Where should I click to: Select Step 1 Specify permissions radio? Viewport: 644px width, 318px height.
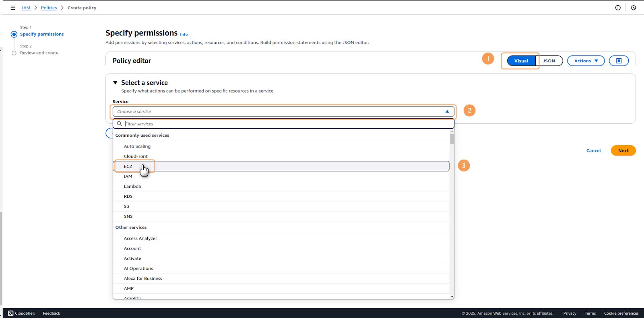point(14,34)
